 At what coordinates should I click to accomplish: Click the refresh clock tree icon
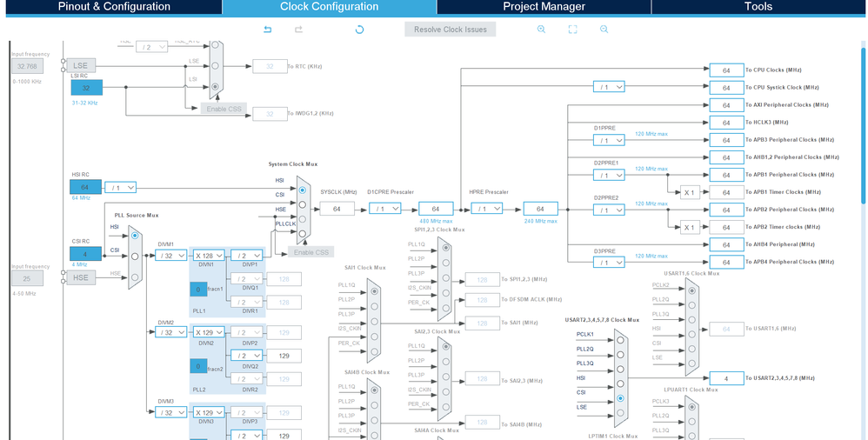[x=359, y=30]
